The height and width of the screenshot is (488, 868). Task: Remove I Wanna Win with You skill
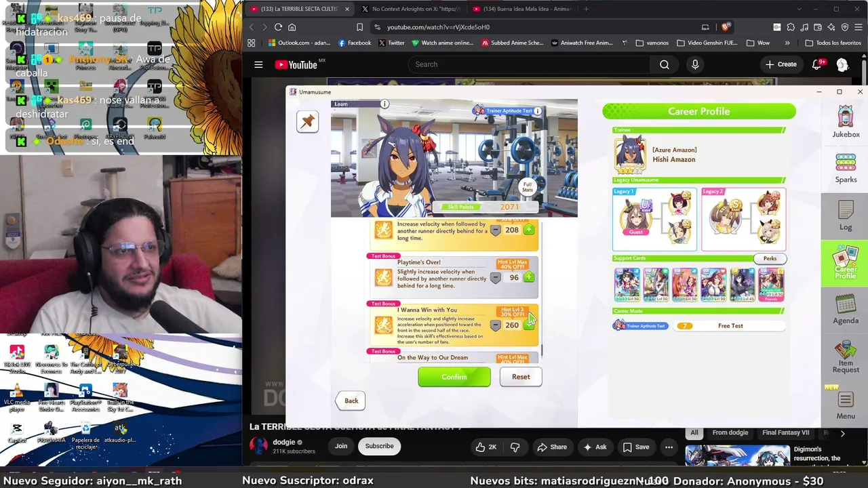click(495, 325)
